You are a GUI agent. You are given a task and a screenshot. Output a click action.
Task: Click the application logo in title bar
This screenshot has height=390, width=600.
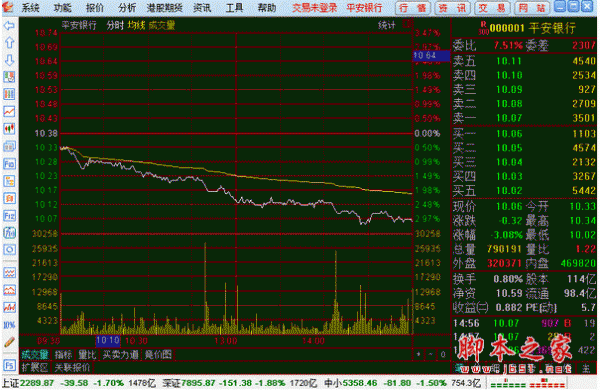click(x=8, y=7)
